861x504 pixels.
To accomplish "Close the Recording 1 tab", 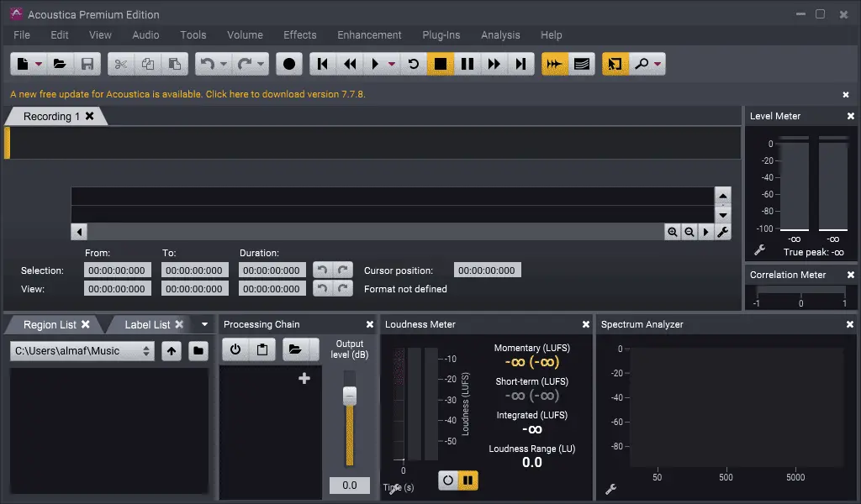I will pyautogui.click(x=89, y=116).
